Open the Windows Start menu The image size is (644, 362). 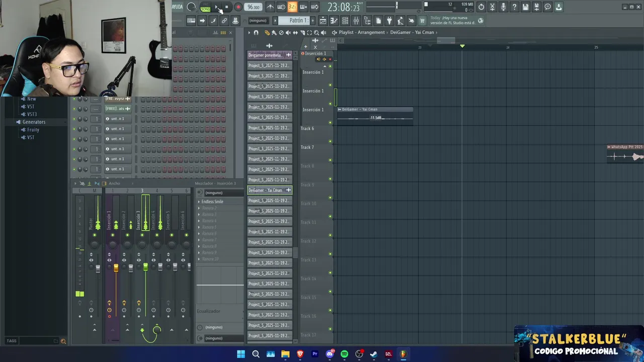pos(241,354)
